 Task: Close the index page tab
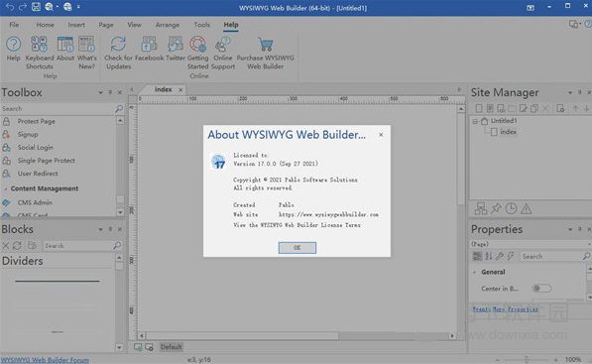180,90
